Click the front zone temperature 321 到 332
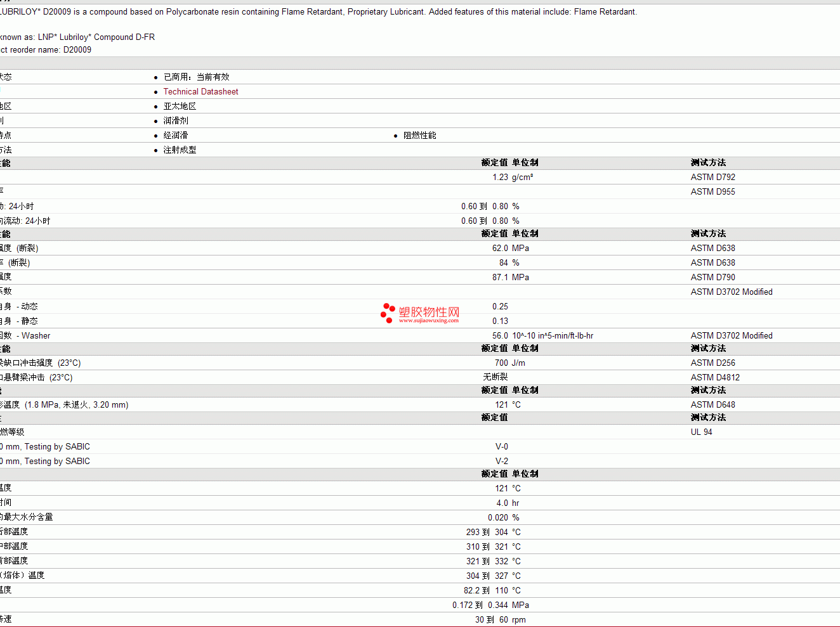840x627 pixels. [x=487, y=561]
